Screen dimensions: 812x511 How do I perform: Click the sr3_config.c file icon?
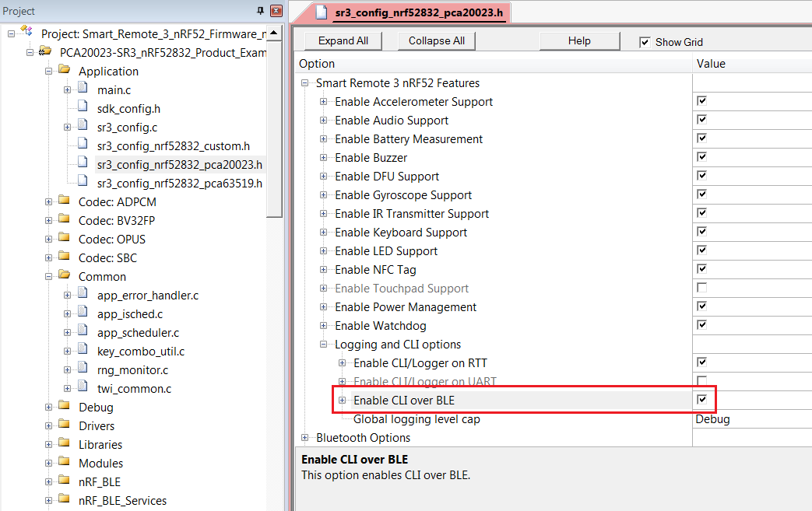coord(83,126)
